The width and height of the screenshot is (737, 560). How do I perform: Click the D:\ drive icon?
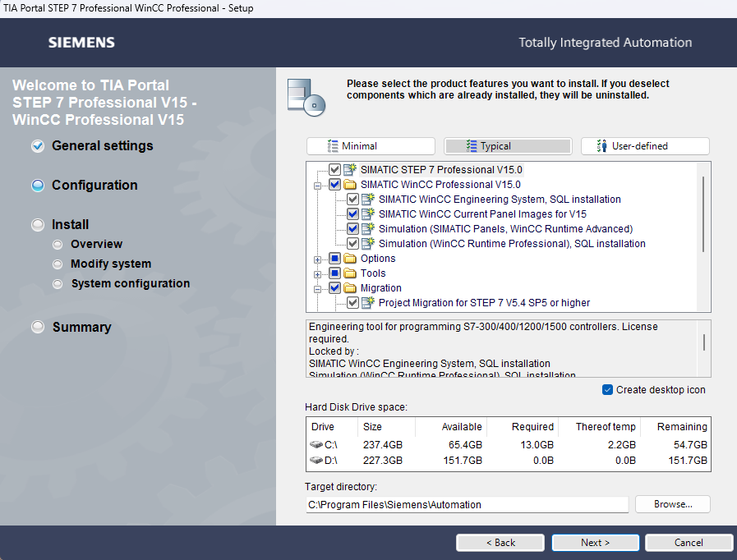click(316, 461)
